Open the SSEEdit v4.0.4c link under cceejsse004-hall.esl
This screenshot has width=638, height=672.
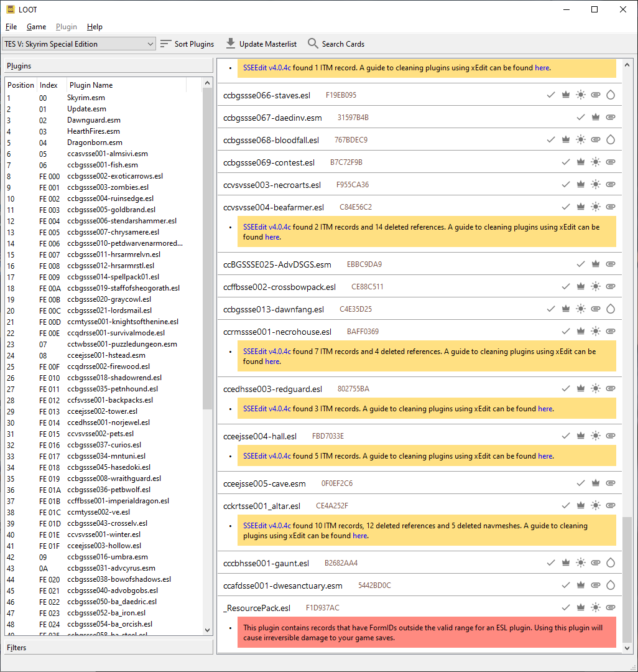pos(267,456)
